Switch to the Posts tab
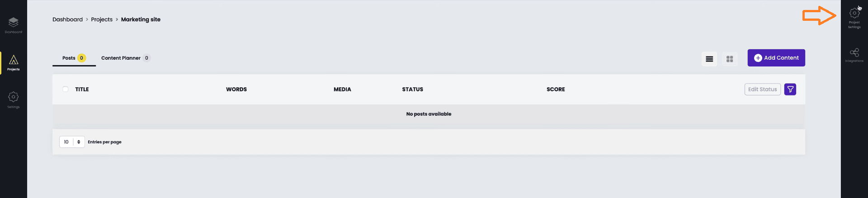 click(74, 58)
